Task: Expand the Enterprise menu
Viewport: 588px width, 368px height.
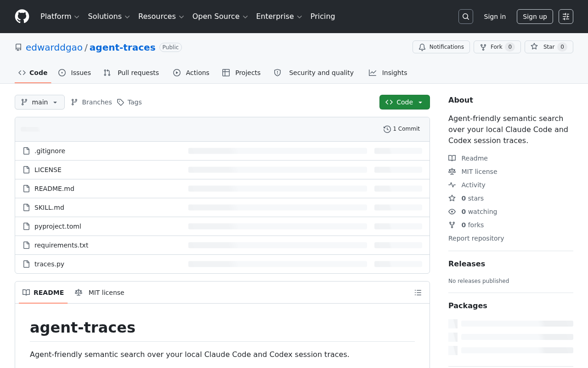Action: [279, 17]
